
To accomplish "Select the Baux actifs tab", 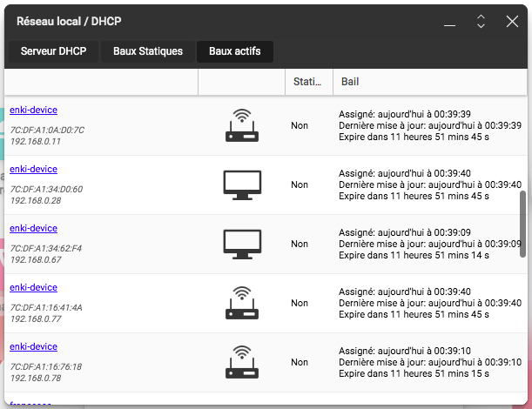I will click(235, 51).
